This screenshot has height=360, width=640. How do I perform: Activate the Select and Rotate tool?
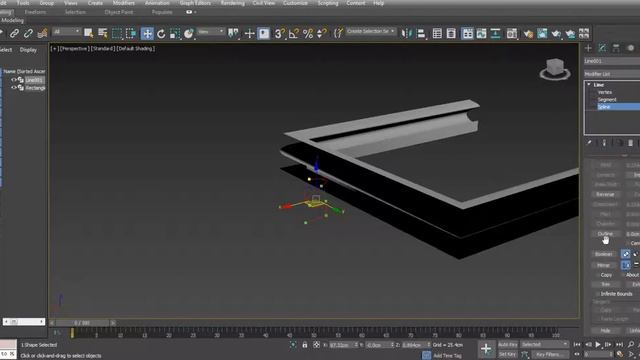(x=161, y=33)
